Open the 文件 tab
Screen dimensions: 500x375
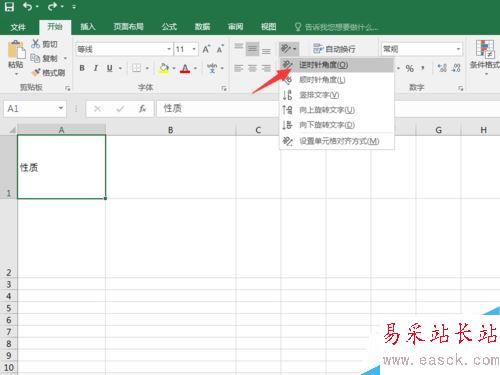pos(18,27)
